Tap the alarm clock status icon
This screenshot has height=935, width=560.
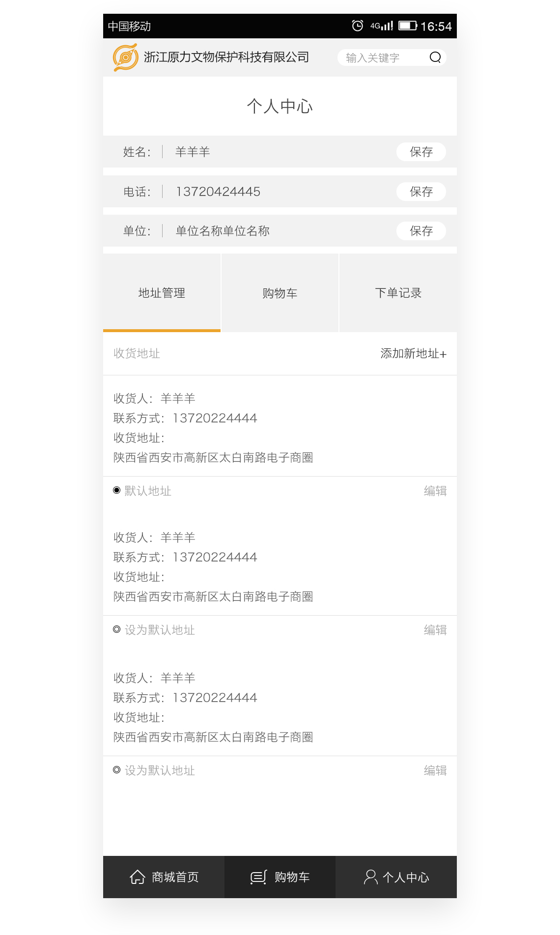[358, 26]
